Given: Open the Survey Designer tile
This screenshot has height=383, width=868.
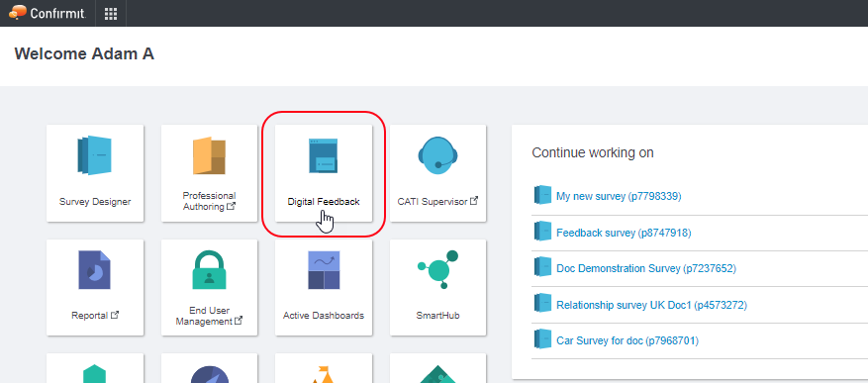Looking at the screenshot, I should pyautogui.click(x=95, y=173).
